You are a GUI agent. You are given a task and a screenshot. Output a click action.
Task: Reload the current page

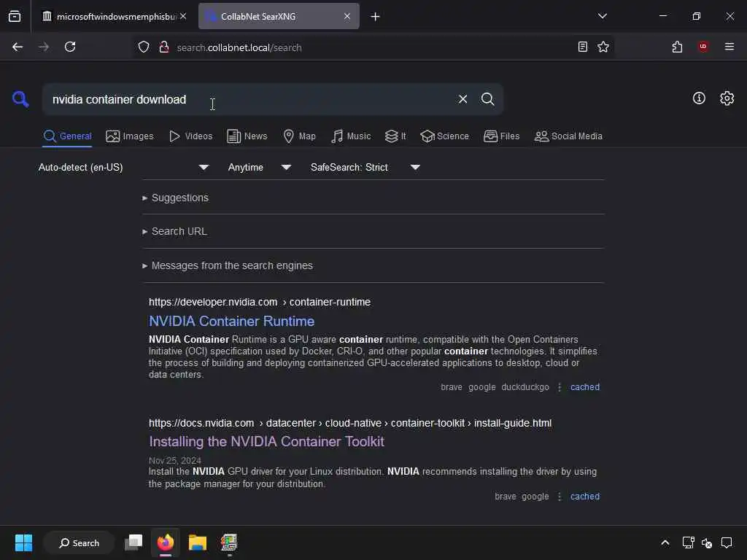click(x=70, y=47)
